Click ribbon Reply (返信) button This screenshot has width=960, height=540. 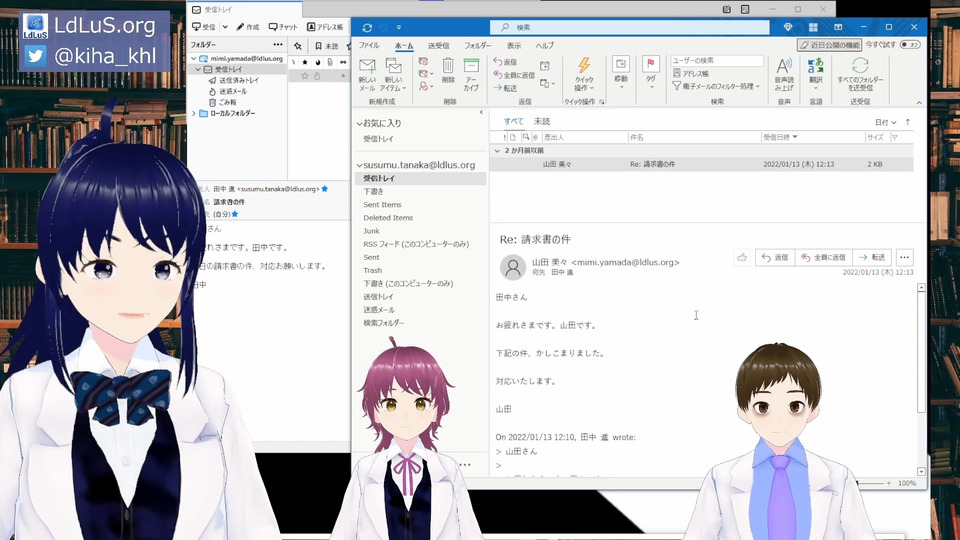(506, 62)
